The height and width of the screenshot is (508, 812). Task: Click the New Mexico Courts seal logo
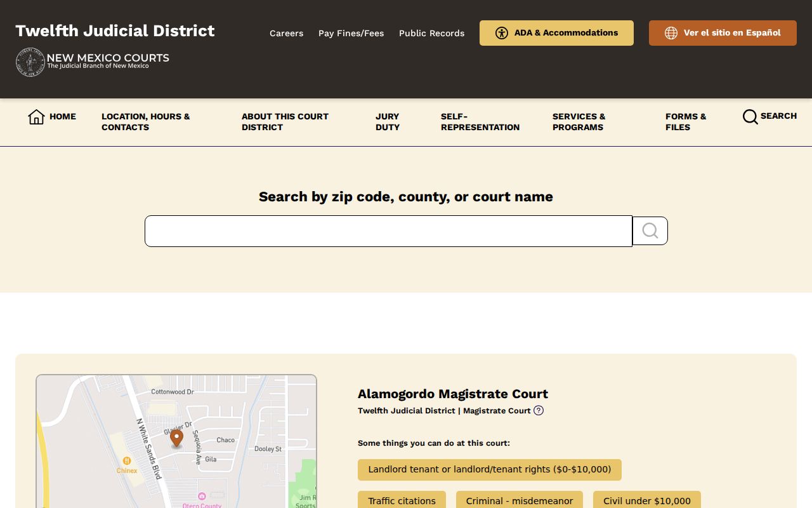click(x=30, y=62)
